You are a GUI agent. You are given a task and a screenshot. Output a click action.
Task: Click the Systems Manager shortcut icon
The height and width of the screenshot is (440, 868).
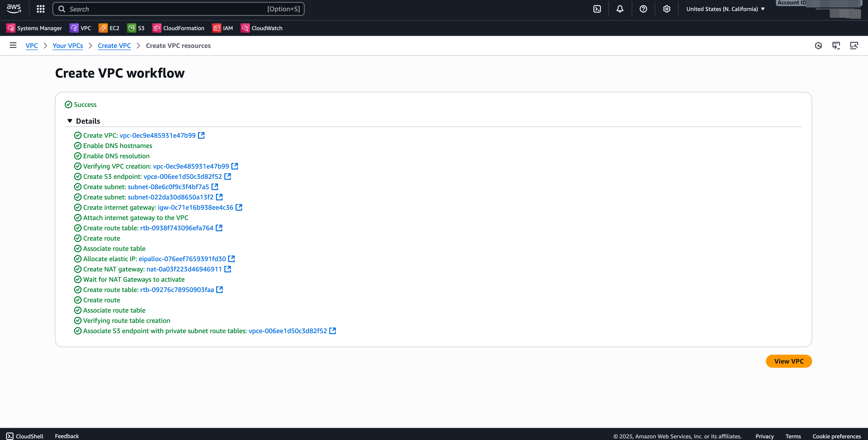tap(11, 28)
